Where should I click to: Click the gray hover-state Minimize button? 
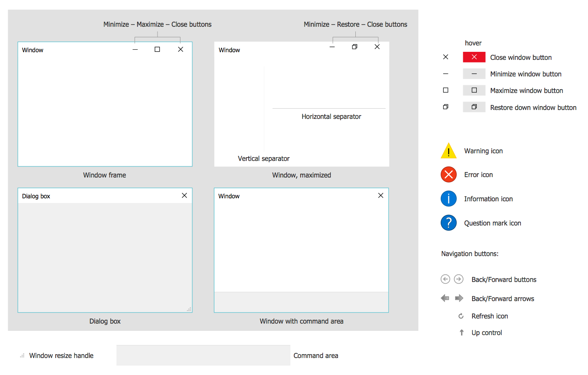474,74
